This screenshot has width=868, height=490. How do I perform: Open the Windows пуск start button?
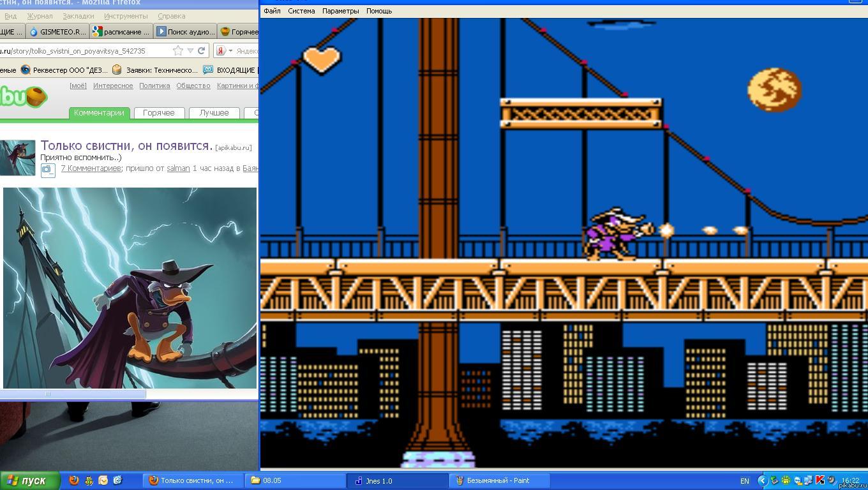coord(30,480)
